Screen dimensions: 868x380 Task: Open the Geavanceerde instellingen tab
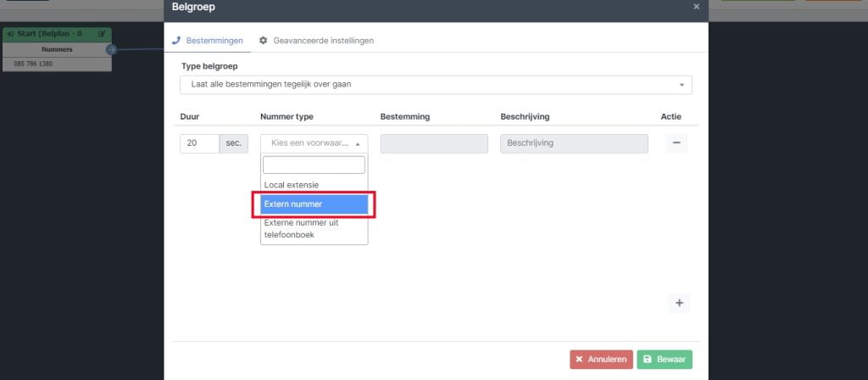[x=317, y=41]
